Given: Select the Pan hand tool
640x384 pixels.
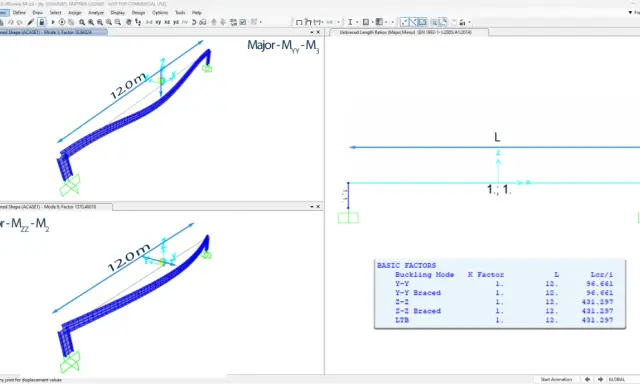Looking at the screenshot, I should [129, 22].
